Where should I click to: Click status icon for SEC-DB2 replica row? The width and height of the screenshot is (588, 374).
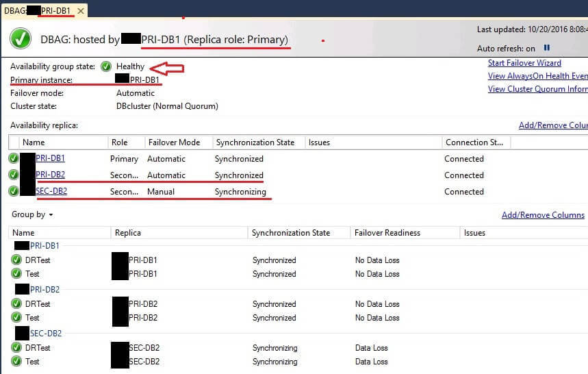click(x=14, y=192)
